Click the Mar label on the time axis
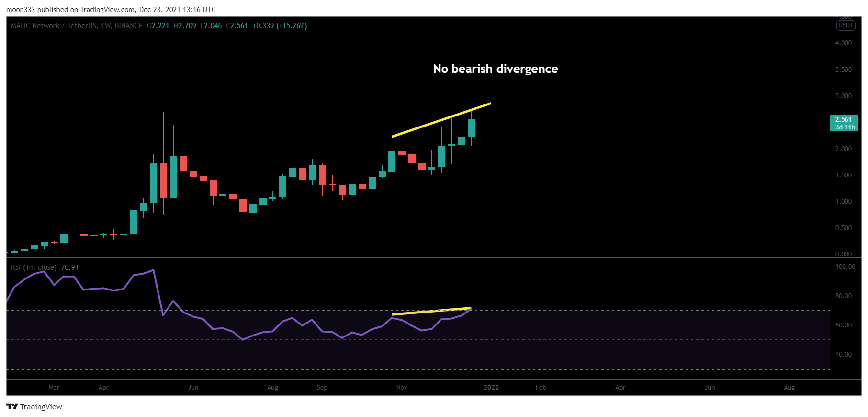868x417 pixels. point(54,387)
